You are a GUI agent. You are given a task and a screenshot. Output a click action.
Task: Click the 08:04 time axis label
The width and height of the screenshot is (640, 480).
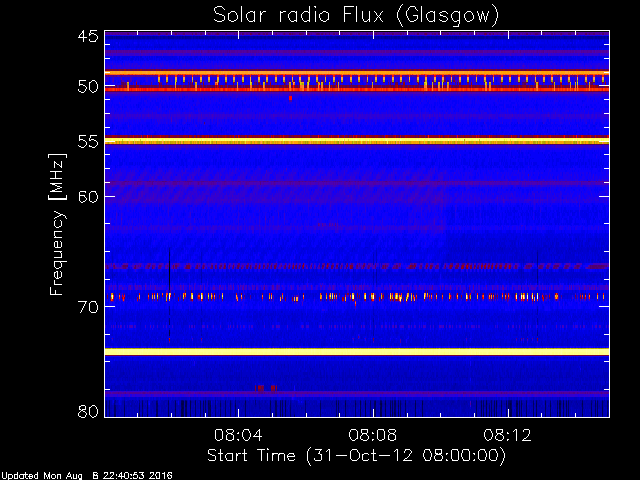click(x=238, y=435)
